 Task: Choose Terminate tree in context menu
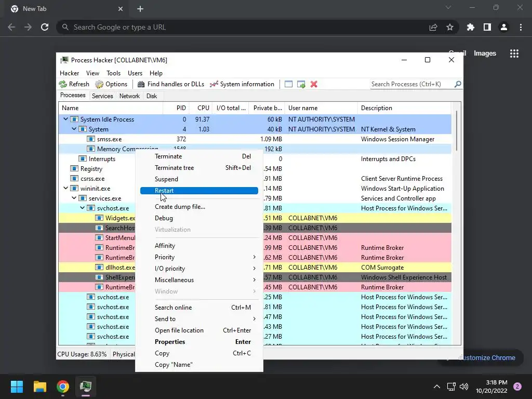point(199,168)
